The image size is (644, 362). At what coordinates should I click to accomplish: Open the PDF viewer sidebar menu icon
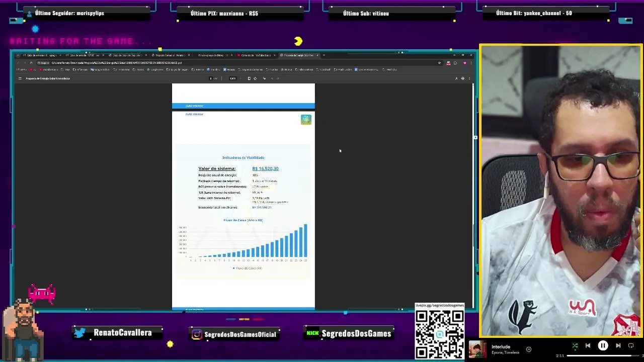click(20, 78)
